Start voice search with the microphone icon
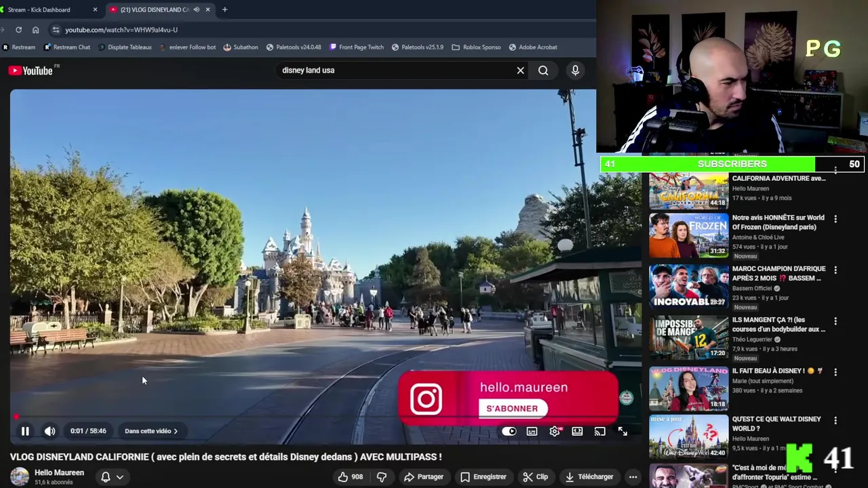 click(x=575, y=70)
